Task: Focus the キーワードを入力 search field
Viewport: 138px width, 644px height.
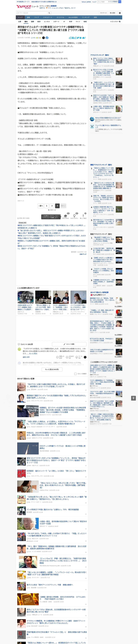Action: [32, 13]
